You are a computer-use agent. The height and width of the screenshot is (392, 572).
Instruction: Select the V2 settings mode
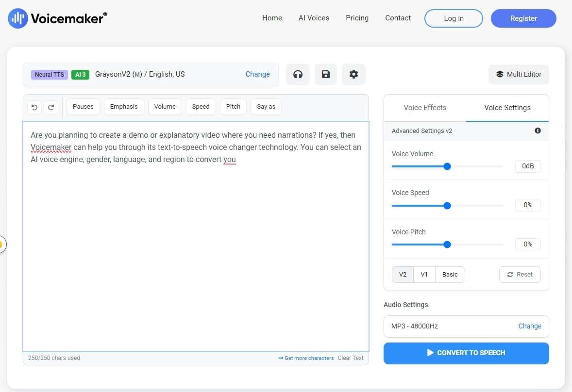point(403,275)
